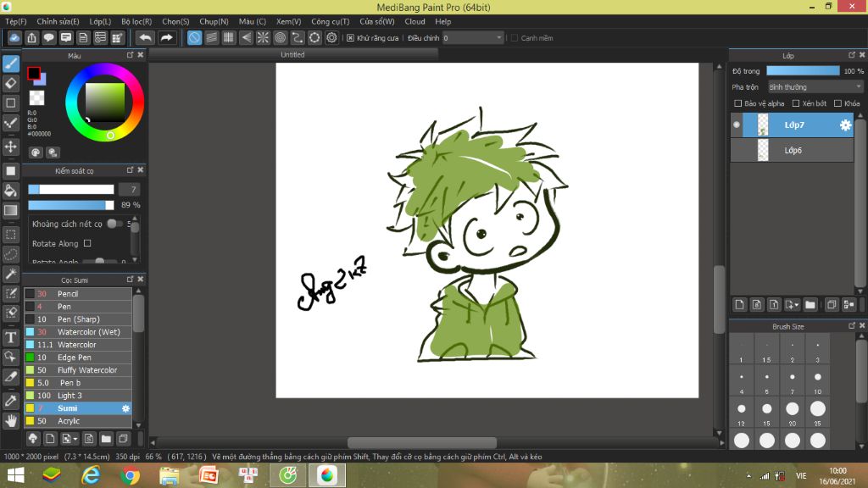The image size is (868, 488).
Task: Undock the Lớp layer panel
Action: coord(852,55)
